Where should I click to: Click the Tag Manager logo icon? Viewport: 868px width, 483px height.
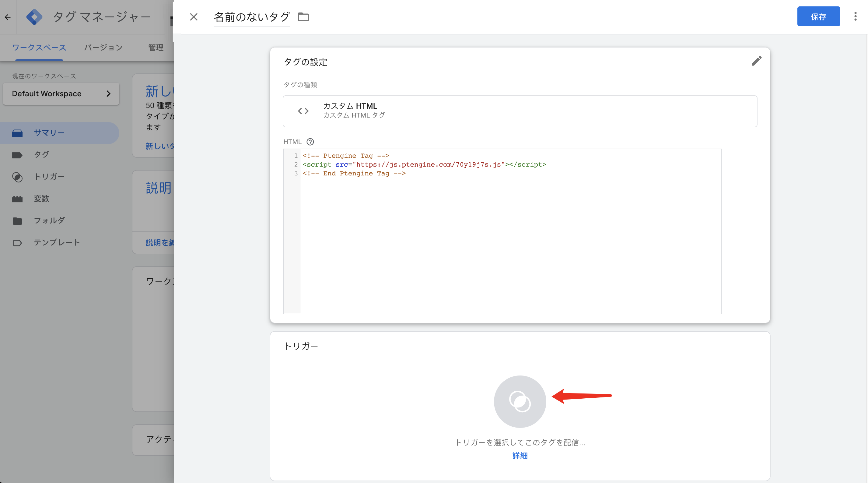34,17
